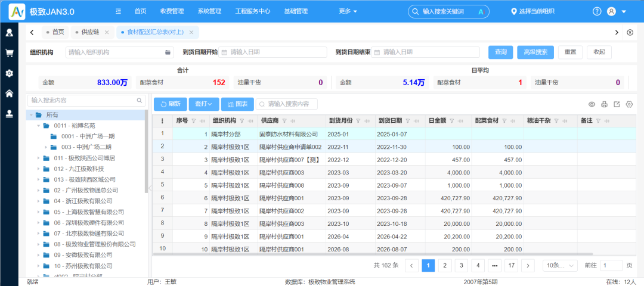Click the user profile sidebar icon
Viewport: 644px width, 286px height.
click(x=9, y=32)
